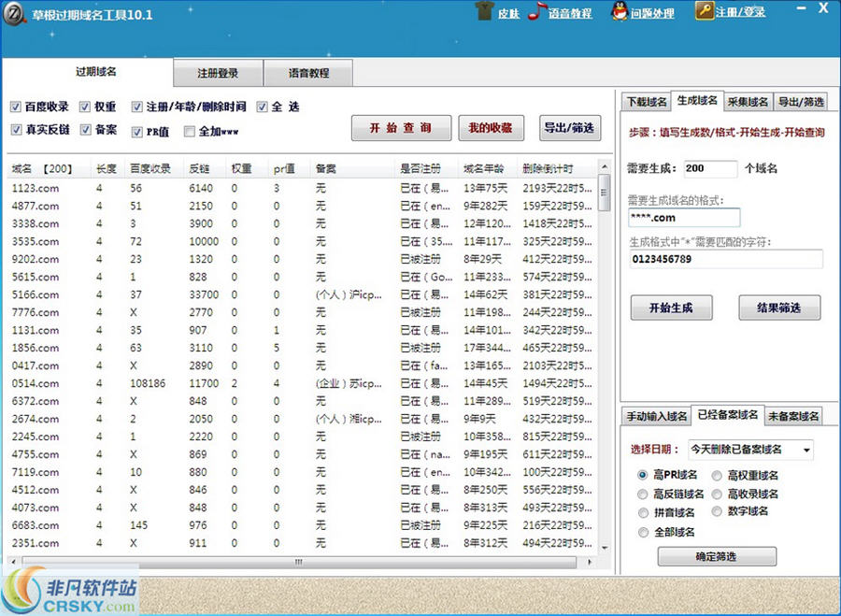Uncheck 注册/年龄/删除时间 option

coord(137,107)
